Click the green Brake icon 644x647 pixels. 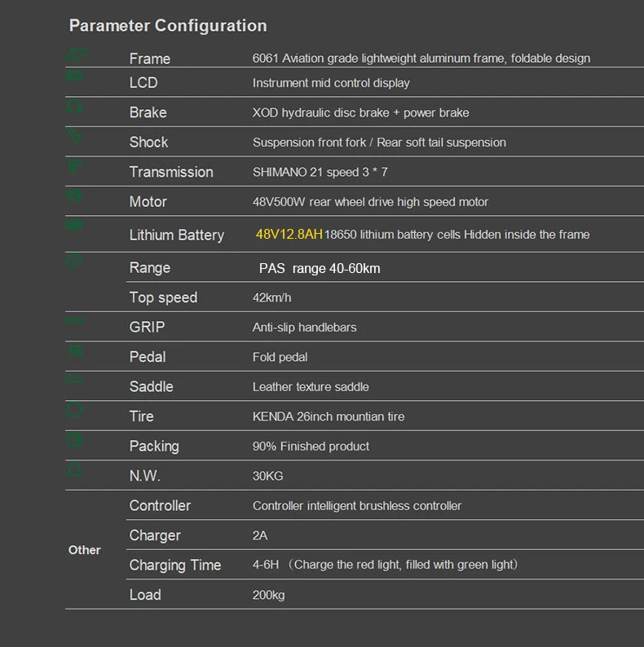74,107
